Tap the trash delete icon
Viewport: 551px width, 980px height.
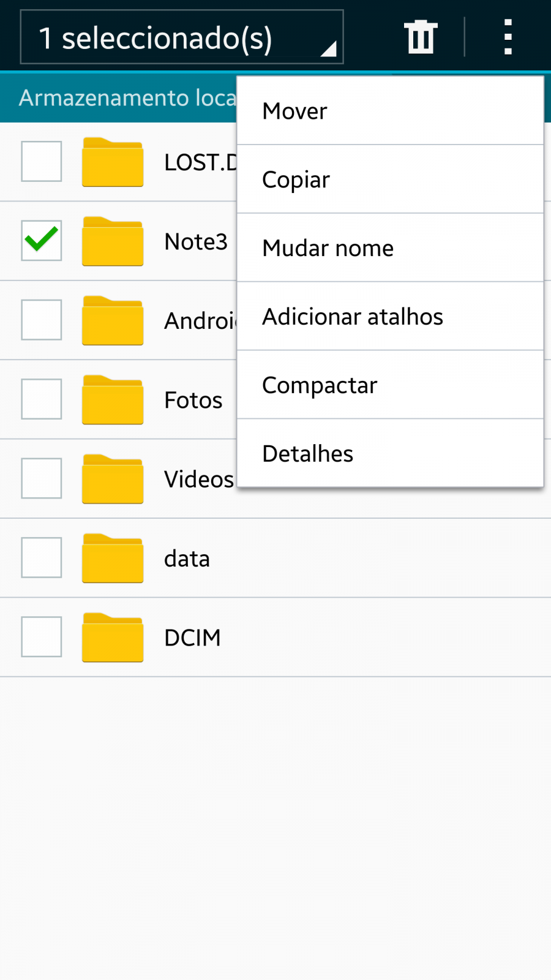(421, 37)
